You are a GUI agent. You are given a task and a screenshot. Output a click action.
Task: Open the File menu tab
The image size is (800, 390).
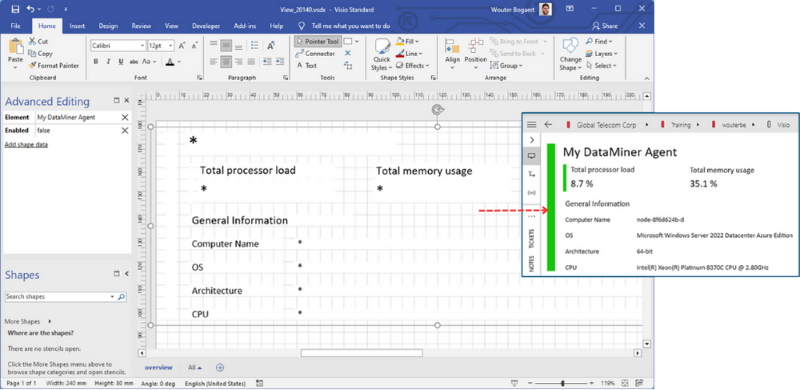[x=15, y=26]
